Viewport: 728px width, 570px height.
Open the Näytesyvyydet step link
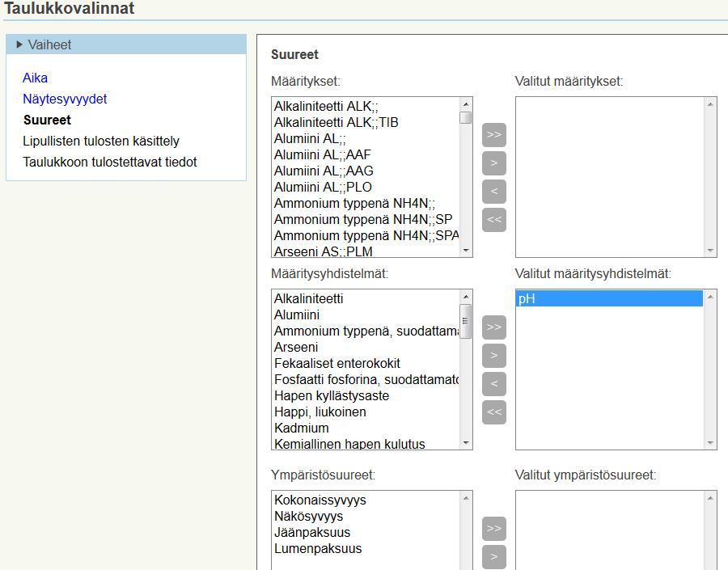click(x=65, y=99)
